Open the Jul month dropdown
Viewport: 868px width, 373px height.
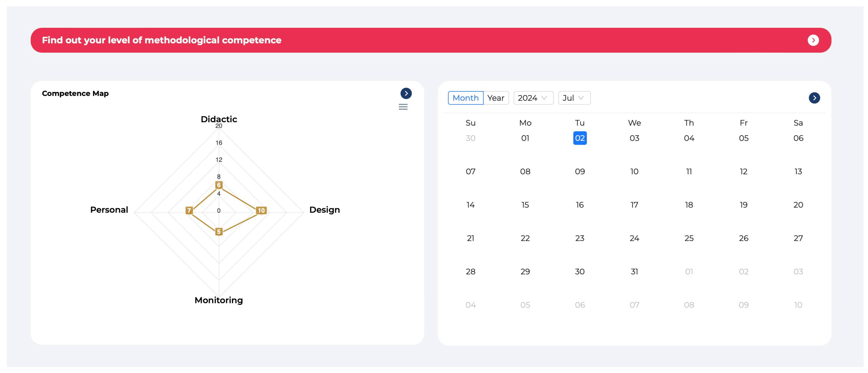(x=574, y=98)
